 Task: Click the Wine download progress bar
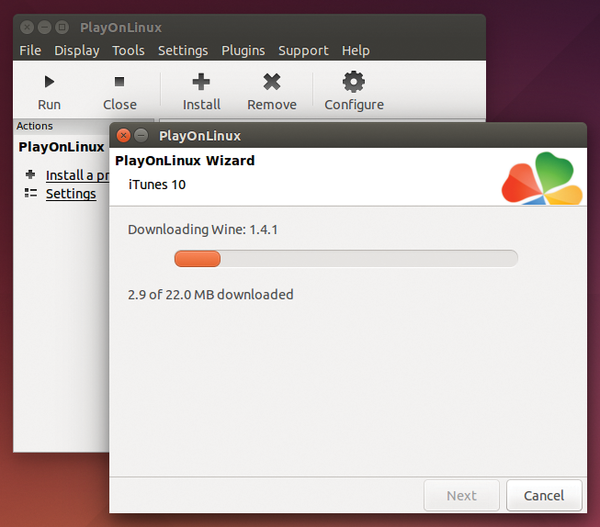346,259
